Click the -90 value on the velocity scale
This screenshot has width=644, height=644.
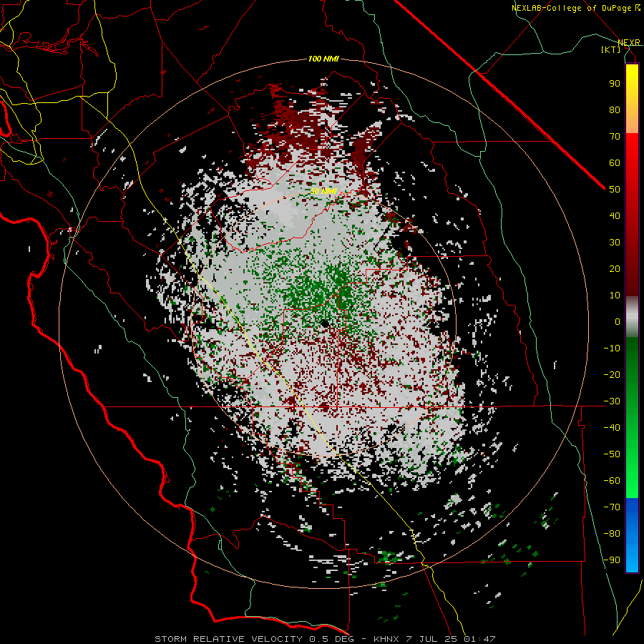point(612,560)
